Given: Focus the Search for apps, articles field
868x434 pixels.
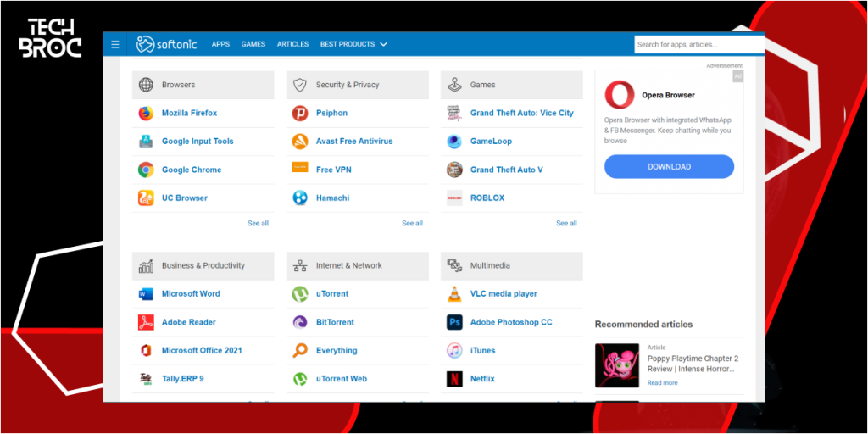Looking at the screenshot, I should 699,44.
